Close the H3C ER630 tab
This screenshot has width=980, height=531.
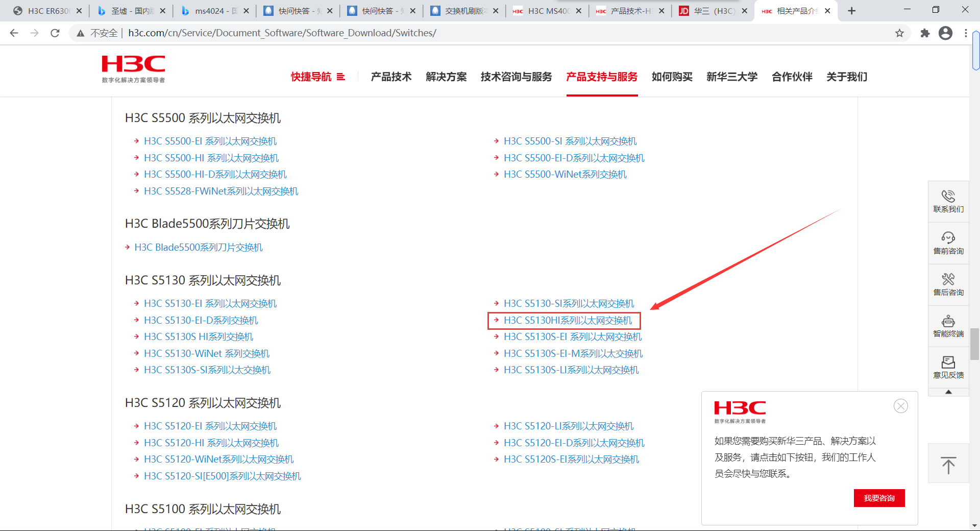[x=79, y=11]
